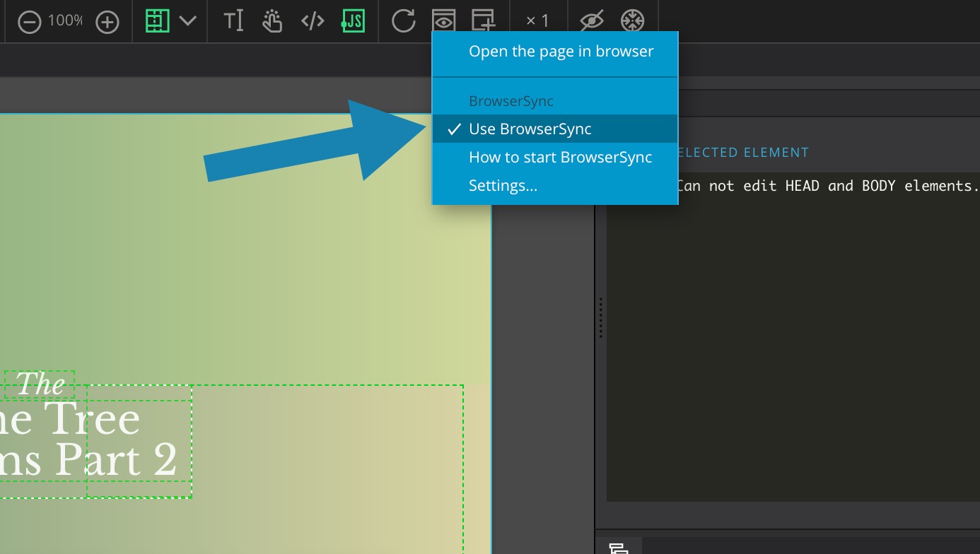Toggle the crossed-out eye visual helpers icon
This screenshot has width=980, height=554.
592,21
